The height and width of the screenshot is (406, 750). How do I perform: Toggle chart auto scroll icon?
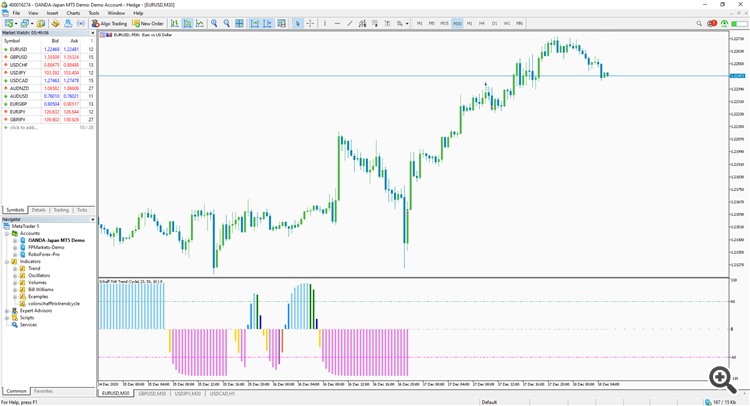pos(255,23)
